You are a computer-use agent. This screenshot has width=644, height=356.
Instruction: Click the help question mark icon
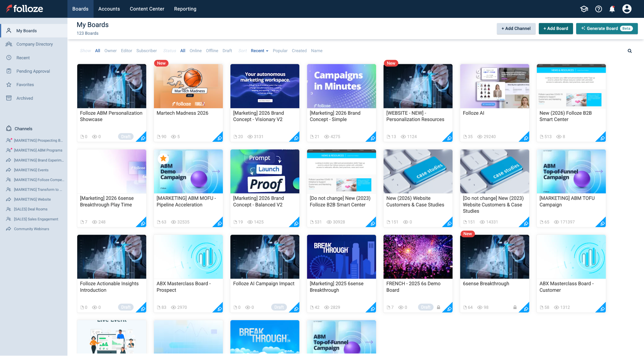(598, 9)
